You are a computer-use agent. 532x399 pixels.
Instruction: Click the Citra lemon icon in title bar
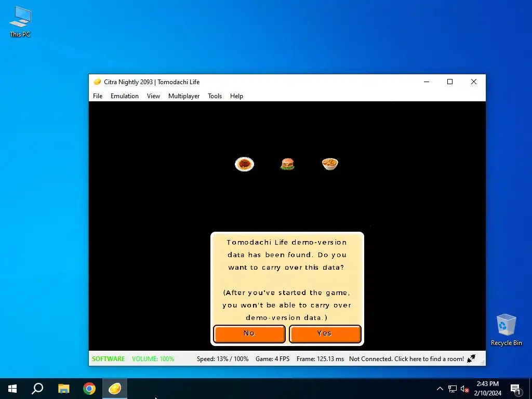(97, 82)
